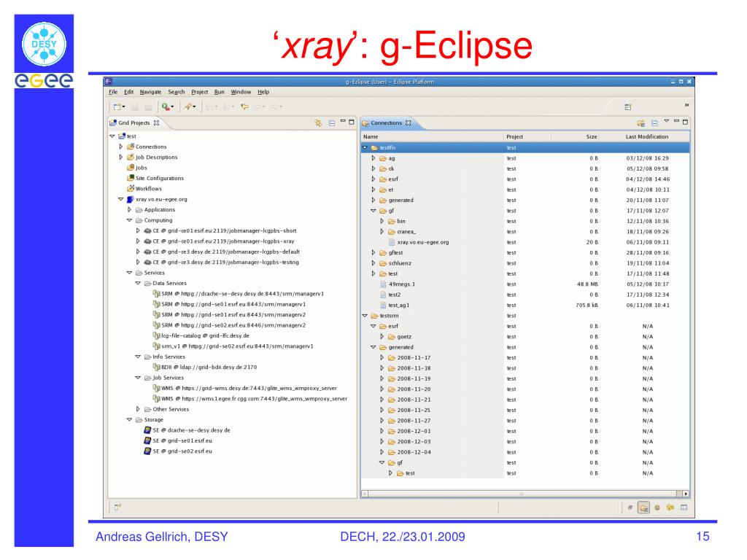
Task: Click new connection icon in Connections view
Action: click(640, 122)
